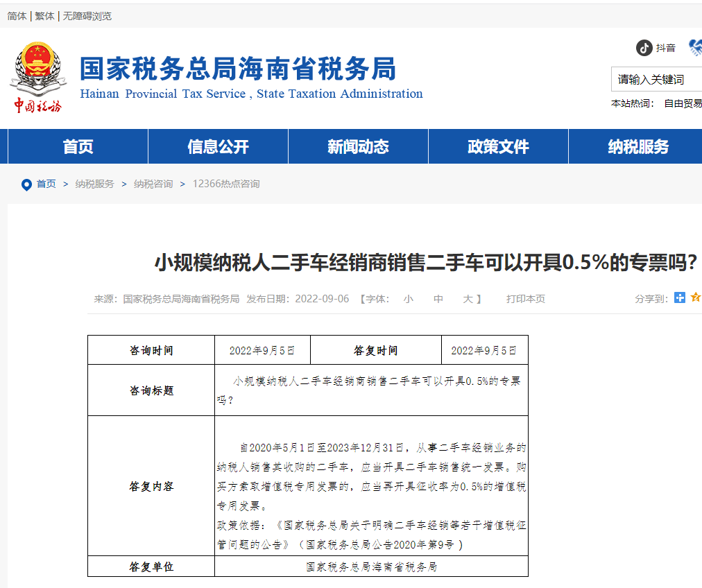Click the 答复单位 table header cell
The image size is (702, 588).
pos(151,567)
